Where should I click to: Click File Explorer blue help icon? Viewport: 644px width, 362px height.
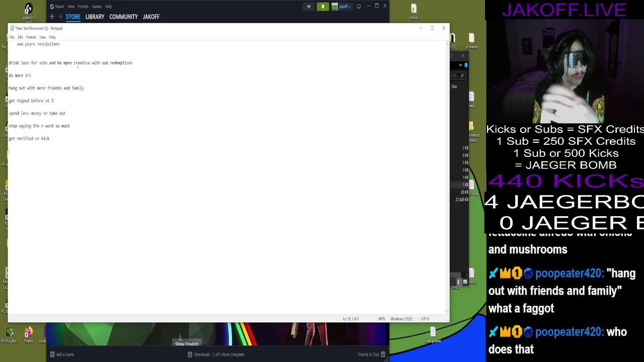point(466,65)
